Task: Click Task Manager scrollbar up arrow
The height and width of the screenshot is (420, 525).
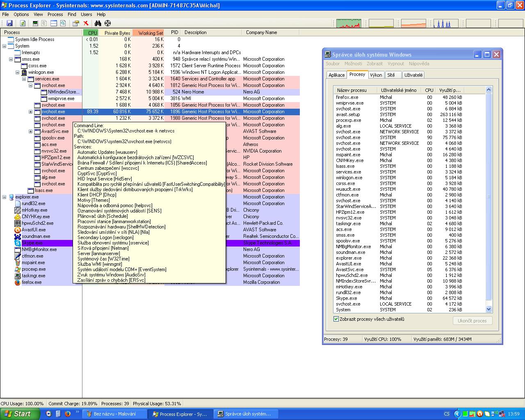Action: pyautogui.click(x=488, y=90)
